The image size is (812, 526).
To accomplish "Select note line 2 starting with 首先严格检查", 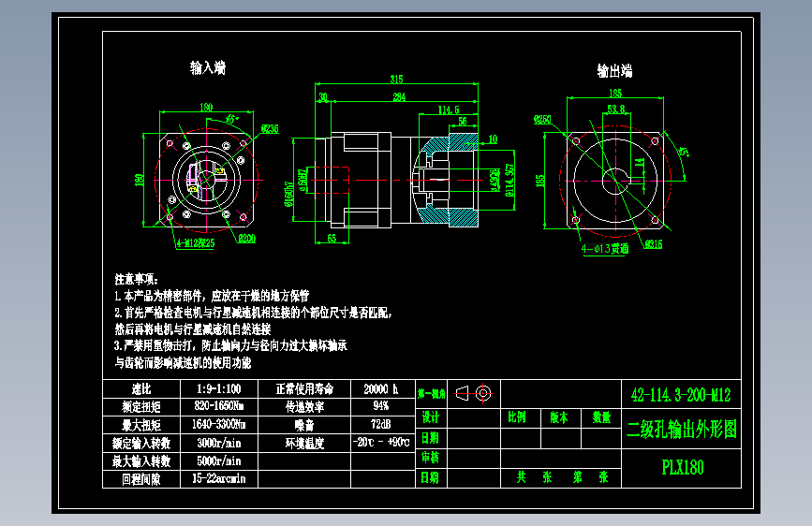I will click(x=254, y=313).
